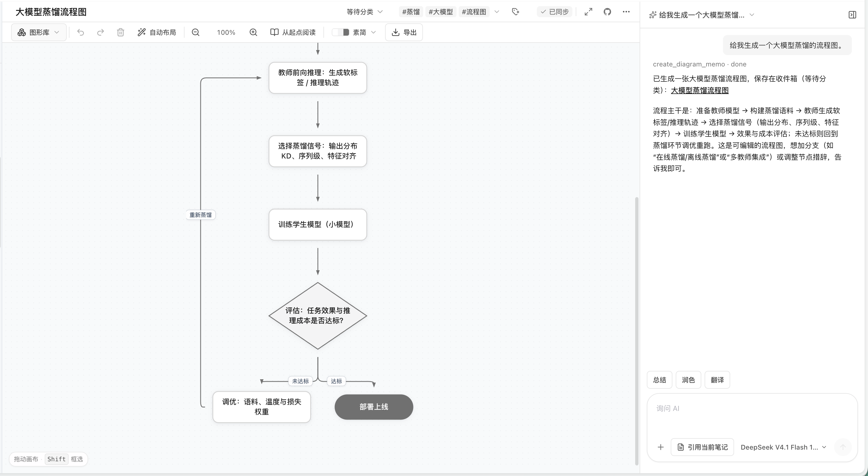Open the GitHub icon link

tap(607, 12)
